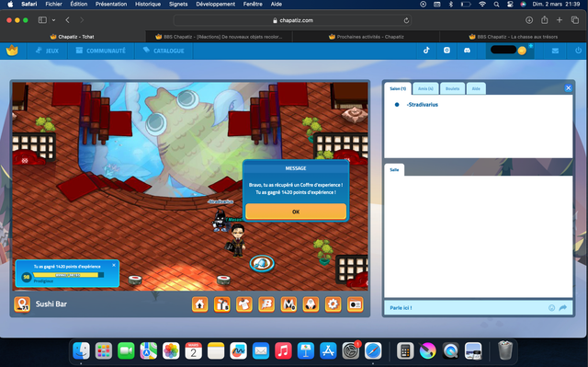This screenshot has width=588, height=367.
Task: Send message with arrow icon
Action: click(563, 308)
